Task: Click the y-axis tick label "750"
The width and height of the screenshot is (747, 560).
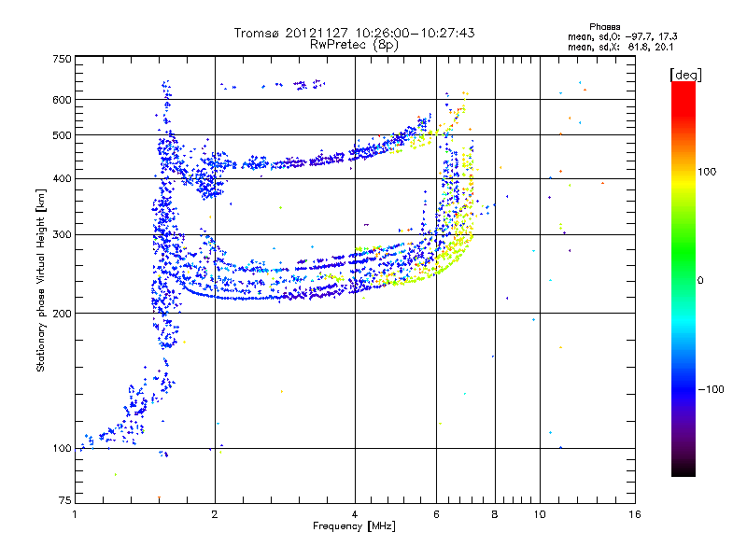Action: coord(63,59)
